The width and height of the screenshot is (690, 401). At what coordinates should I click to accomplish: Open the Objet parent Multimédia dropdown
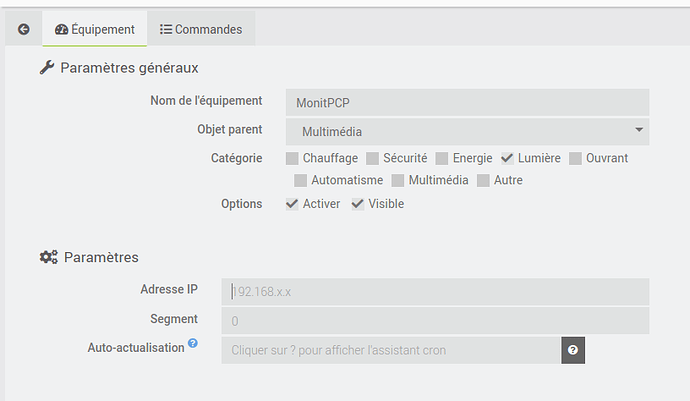click(467, 132)
